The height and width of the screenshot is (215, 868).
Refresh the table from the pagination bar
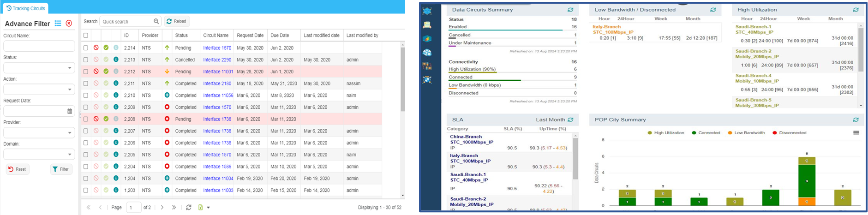(188, 208)
